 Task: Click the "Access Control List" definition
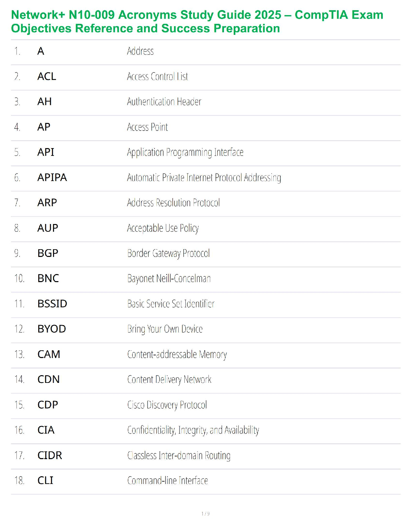pyautogui.click(x=157, y=77)
